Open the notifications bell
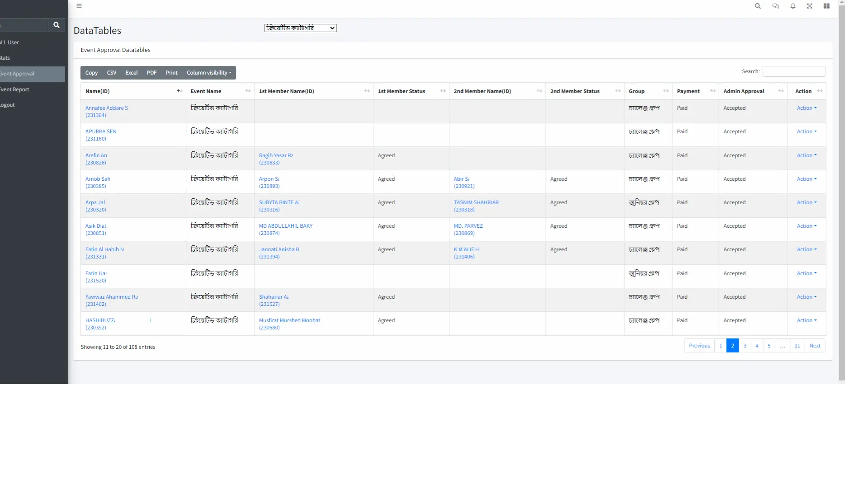Viewport: 868px width, 488px height. 793,6
